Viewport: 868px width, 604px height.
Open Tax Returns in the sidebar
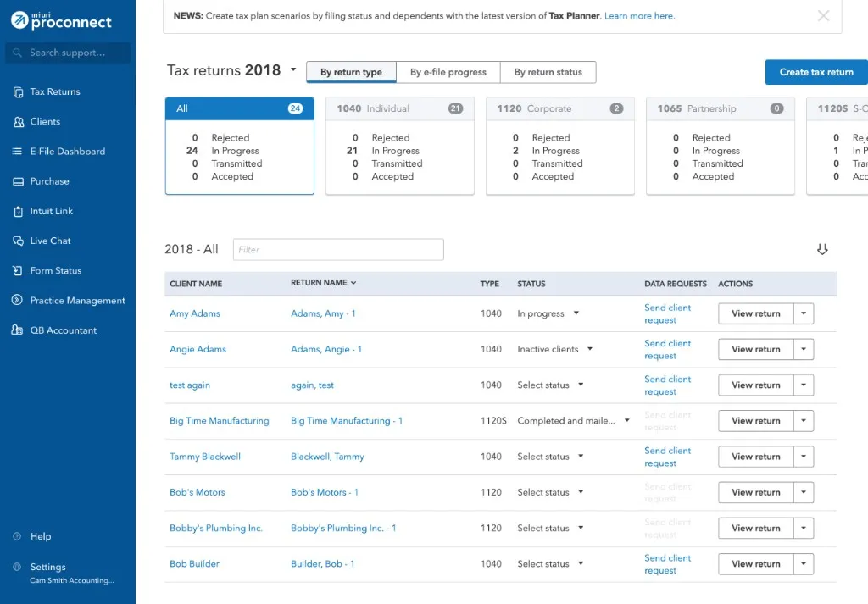point(55,91)
